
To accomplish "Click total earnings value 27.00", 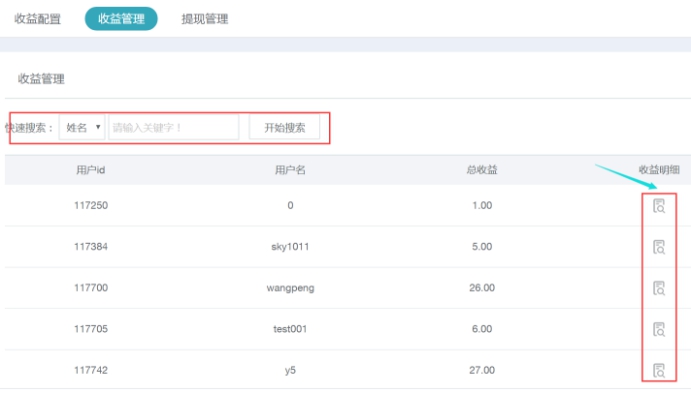I will [482, 370].
